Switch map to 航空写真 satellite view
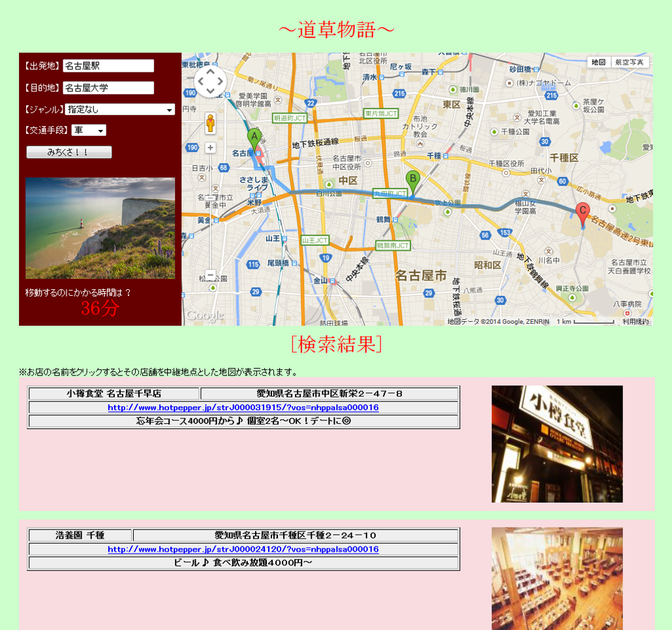Image resolution: width=672 pixels, height=630 pixels. pyautogui.click(x=630, y=62)
